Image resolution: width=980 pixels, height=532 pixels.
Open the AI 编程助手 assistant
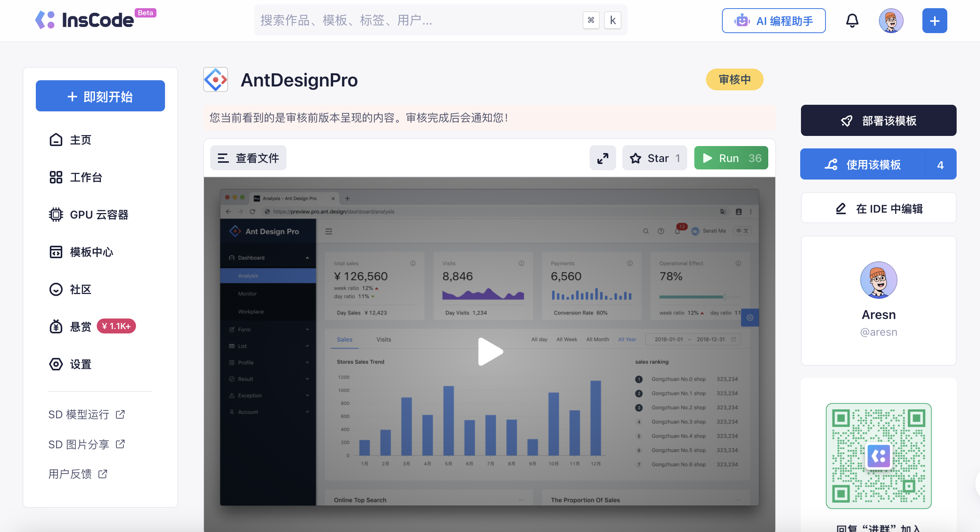tap(773, 21)
